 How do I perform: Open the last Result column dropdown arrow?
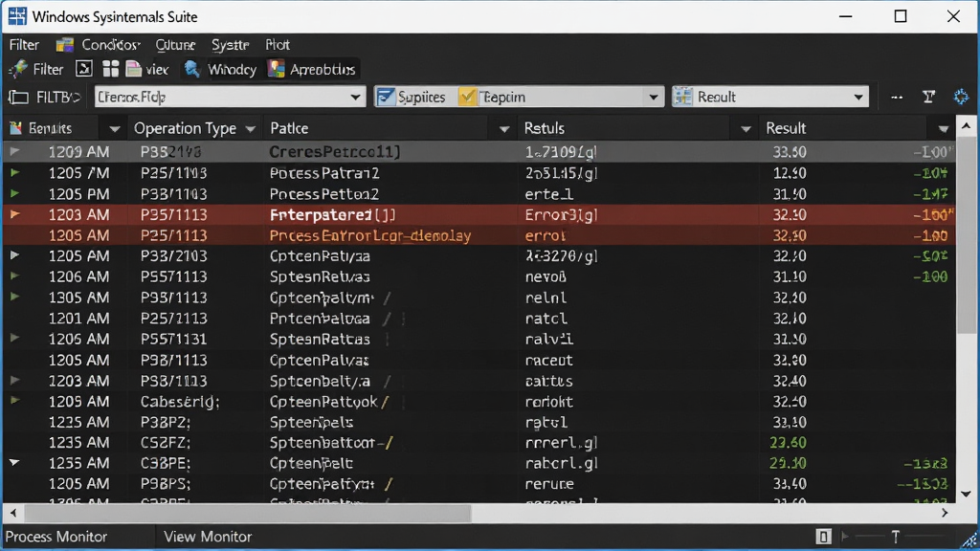[x=943, y=129]
